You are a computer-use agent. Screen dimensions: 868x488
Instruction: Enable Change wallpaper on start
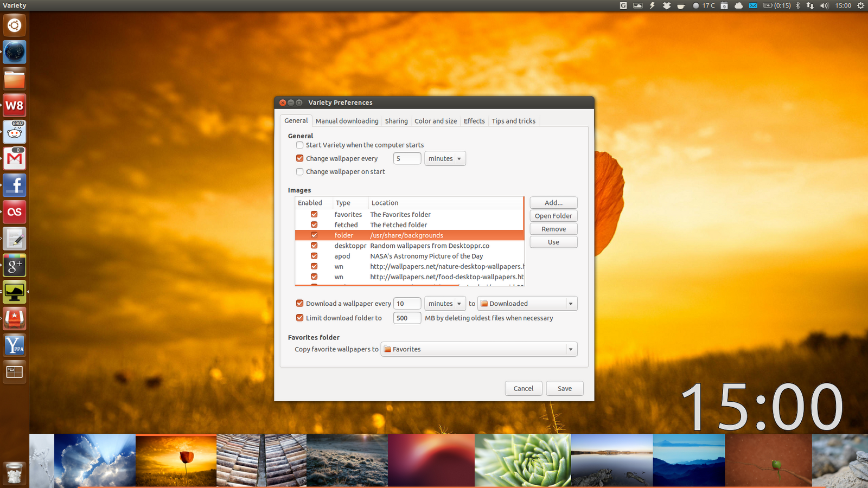click(299, 171)
